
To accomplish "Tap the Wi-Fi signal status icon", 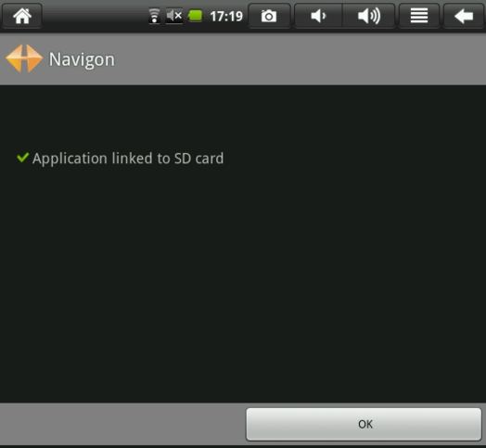I will click(x=154, y=16).
